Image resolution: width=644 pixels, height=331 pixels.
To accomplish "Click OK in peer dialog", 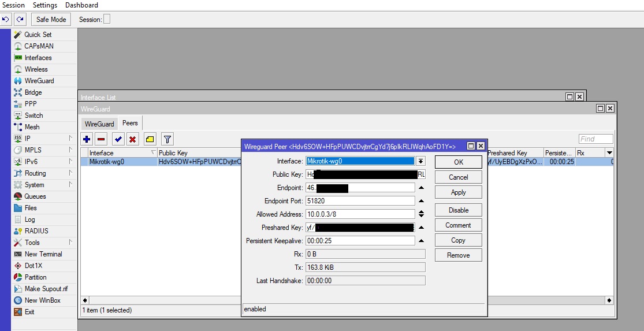I will (x=459, y=162).
